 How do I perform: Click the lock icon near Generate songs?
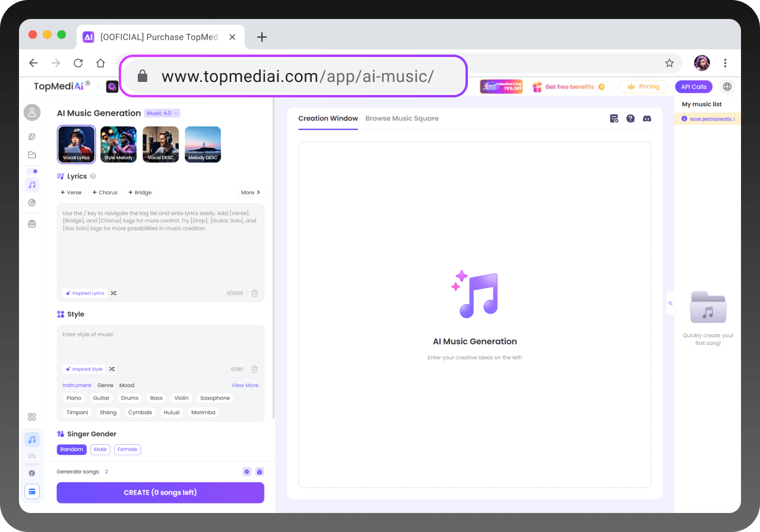tap(259, 471)
